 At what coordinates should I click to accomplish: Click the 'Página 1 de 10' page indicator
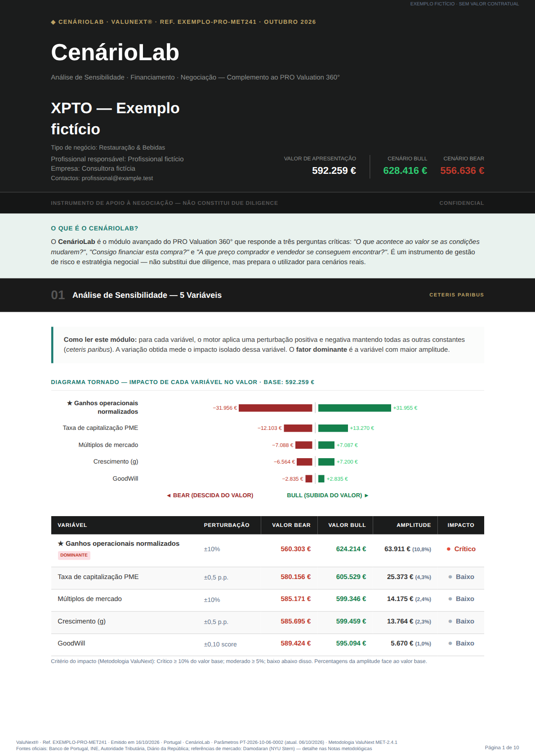point(502,747)
